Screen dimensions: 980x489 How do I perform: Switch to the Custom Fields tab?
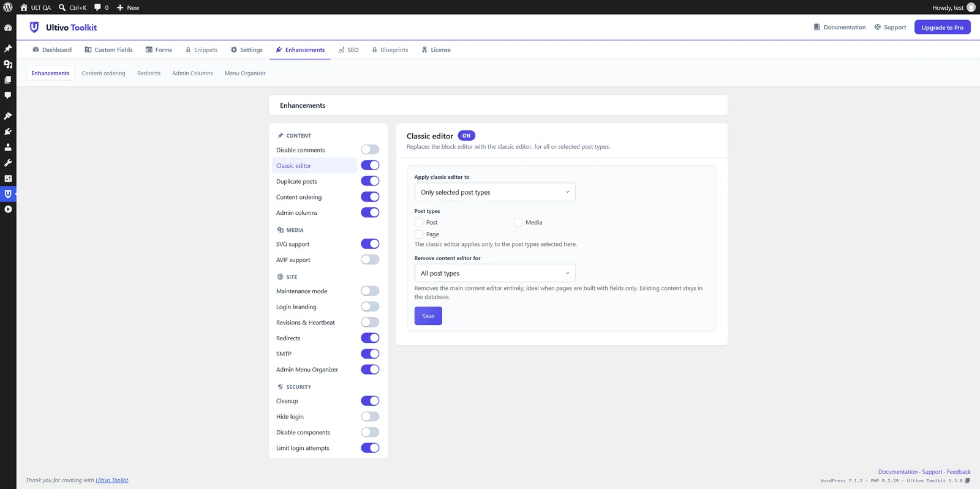pyautogui.click(x=108, y=50)
